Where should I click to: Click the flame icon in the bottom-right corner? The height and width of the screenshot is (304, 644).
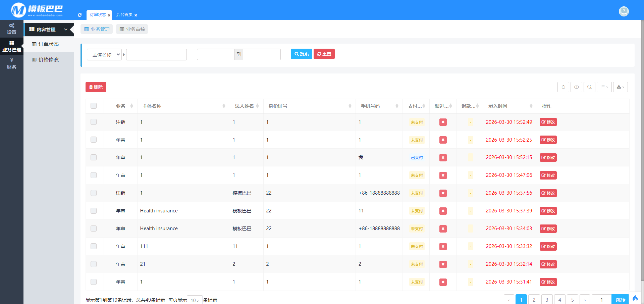635,298
